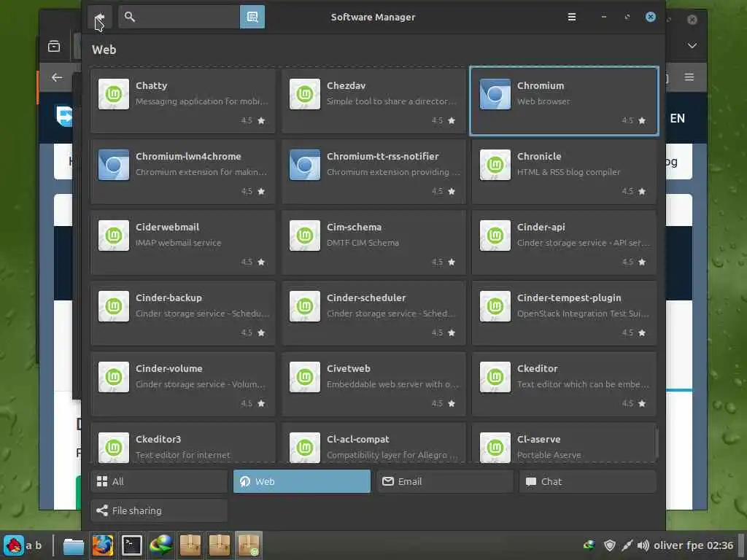Viewport: 747px width, 560px height.
Task: Click the volume icon in the system tray
Action: (643, 545)
